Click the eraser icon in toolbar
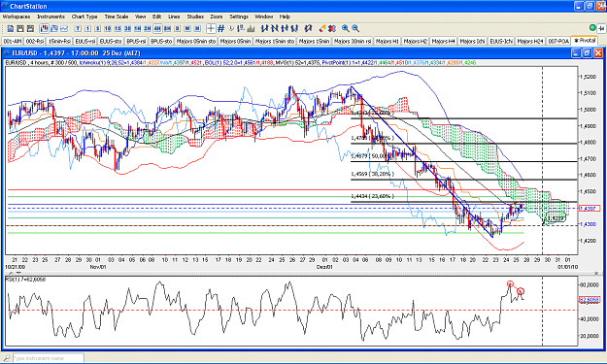 tap(322, 28)
